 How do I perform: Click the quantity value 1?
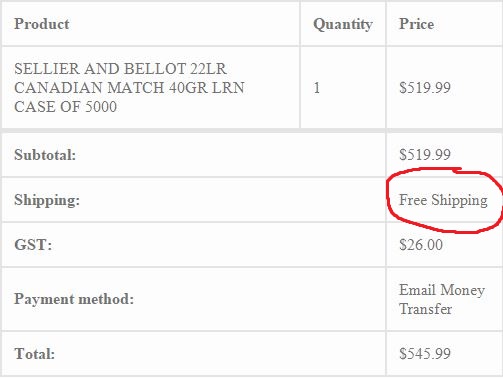pyautogui.click(x=317, y=88)
